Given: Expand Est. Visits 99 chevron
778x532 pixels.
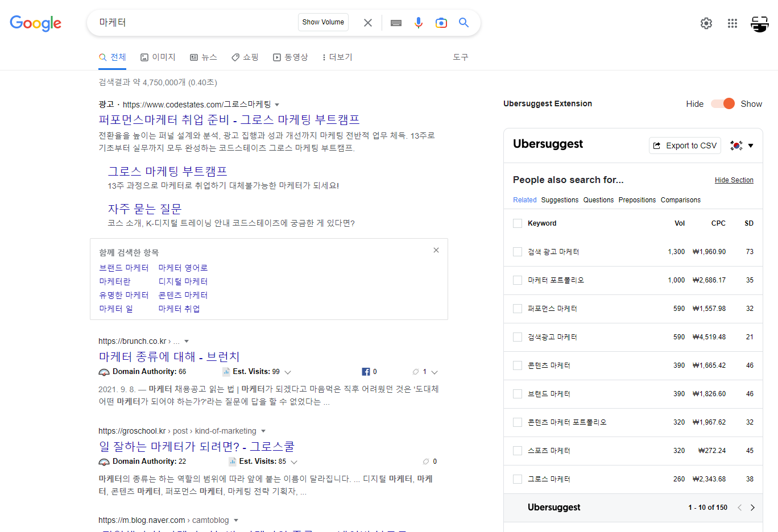Looking at the screenshot, I should coord(288,372).
